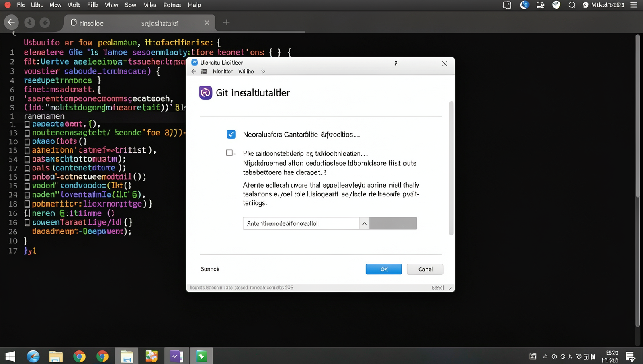The width and height of the screenshot is (643, 364).
Task: Click the Sannce link in dialog
Action: (x=210, y=269)
